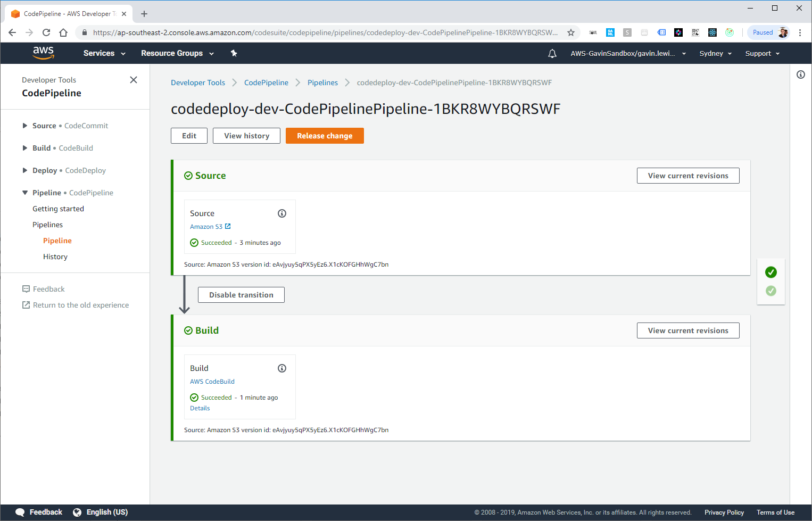Click orange Release change button
Screen dimensions: 812x521
pyautogui.click(x=325, y=136)
